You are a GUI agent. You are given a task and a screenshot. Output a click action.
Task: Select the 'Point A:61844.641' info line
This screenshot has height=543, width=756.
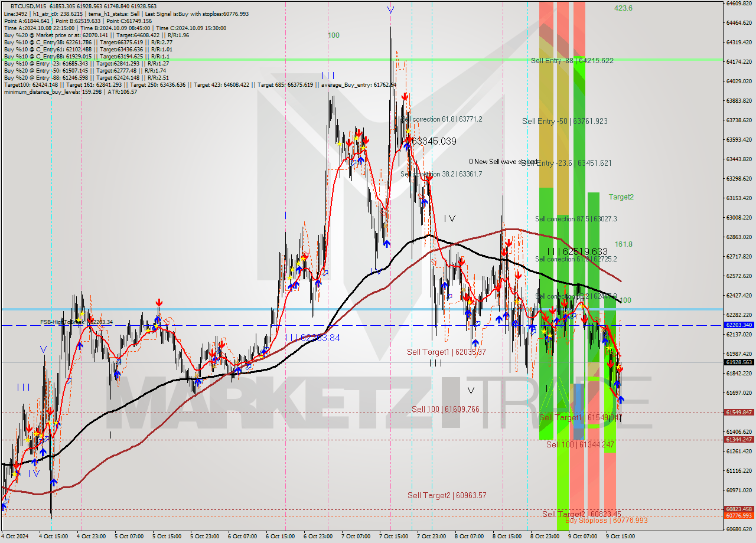(x=78, y=21)
